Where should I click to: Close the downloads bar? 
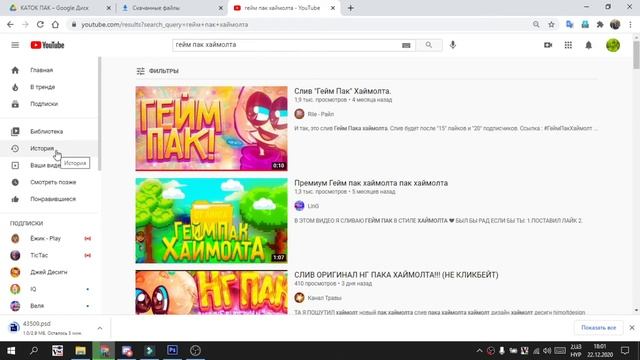[632, 328]
